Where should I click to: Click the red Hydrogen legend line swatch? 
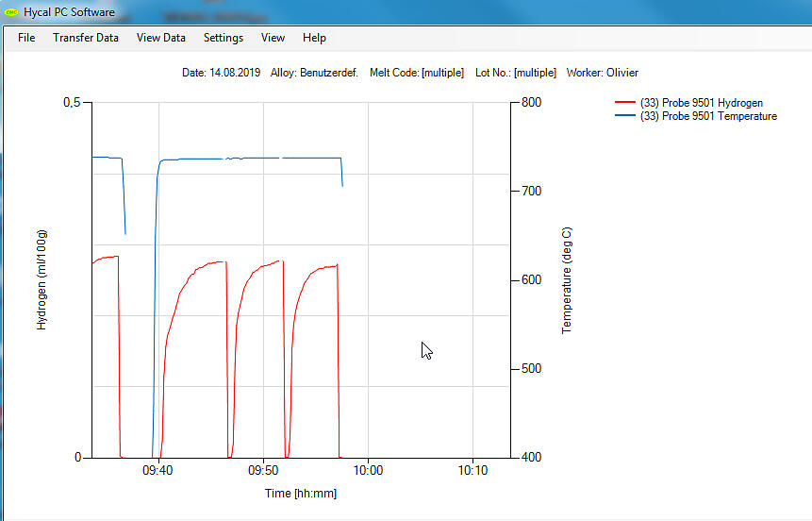coord(624,103)
